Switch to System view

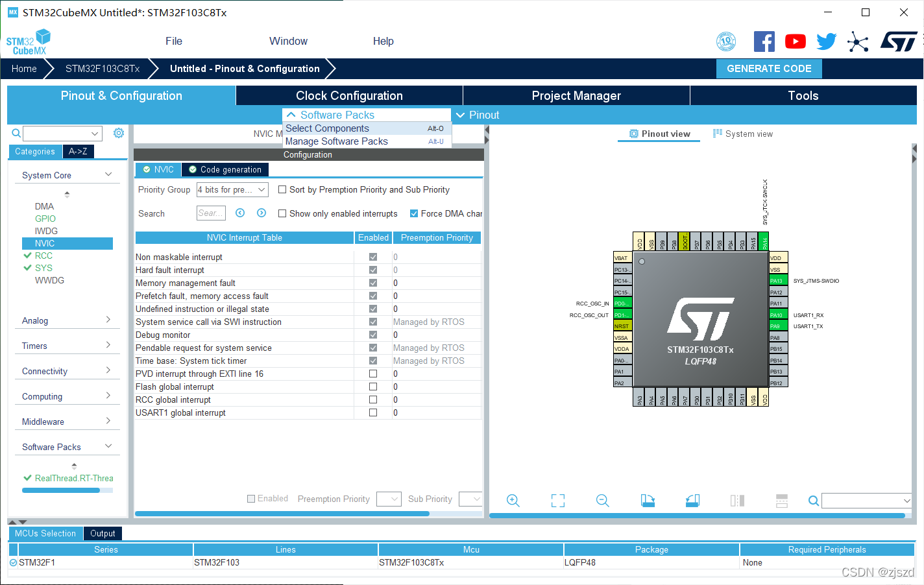tap(743, 134)
